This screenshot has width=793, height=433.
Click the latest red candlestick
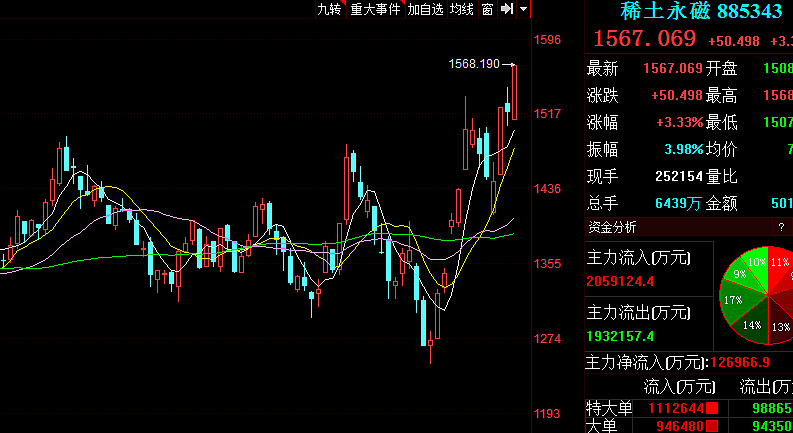coord(514,92)
